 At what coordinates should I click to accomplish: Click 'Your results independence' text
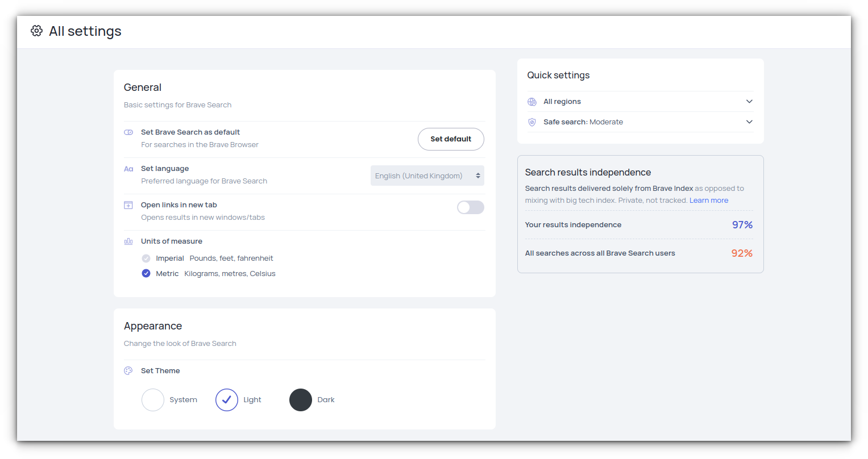coord(573,225)
